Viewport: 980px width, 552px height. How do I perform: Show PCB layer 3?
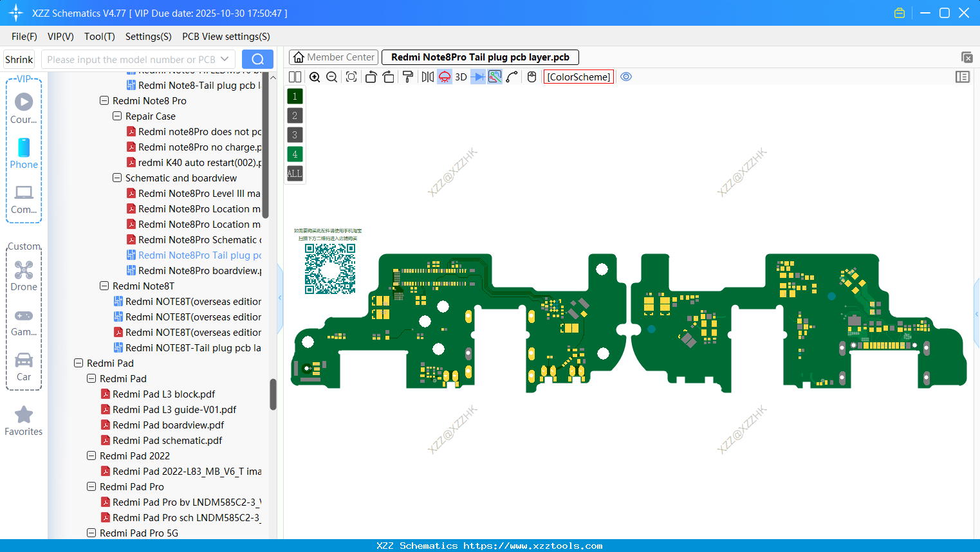(x=295, y=135)
